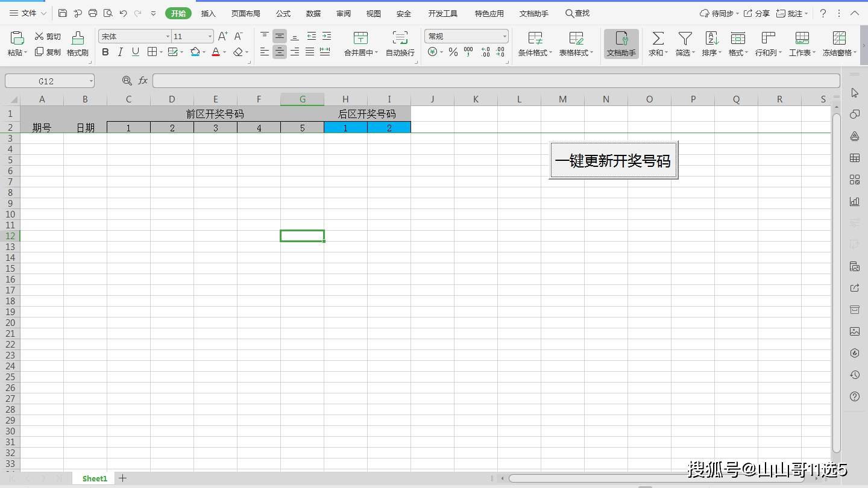868x488 pixels.
Task: Click the Sort (排序) icon
Action: pos(712,39)
